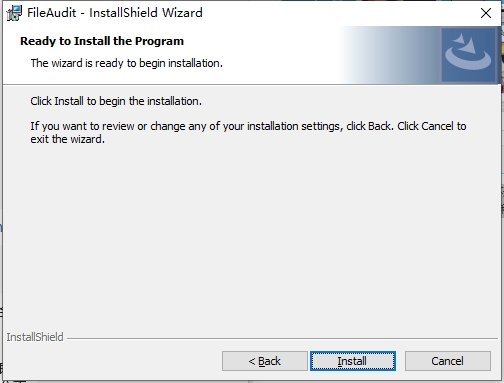The width and height of the screenshot is (504, 383).
Task: Open the installer icon system menu
Action: pos(14,13)
